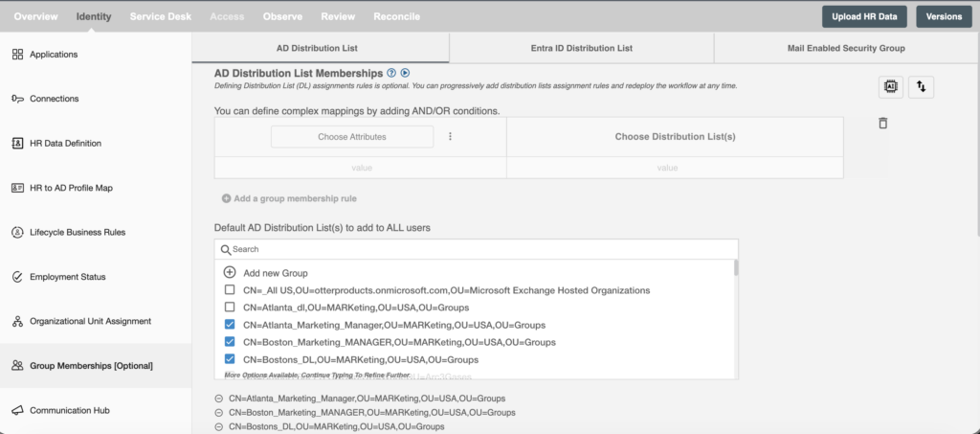The image size is (980, 434).
Task: Check the CN=Atlanta_dl checkbox
Action: pos(230,308)
